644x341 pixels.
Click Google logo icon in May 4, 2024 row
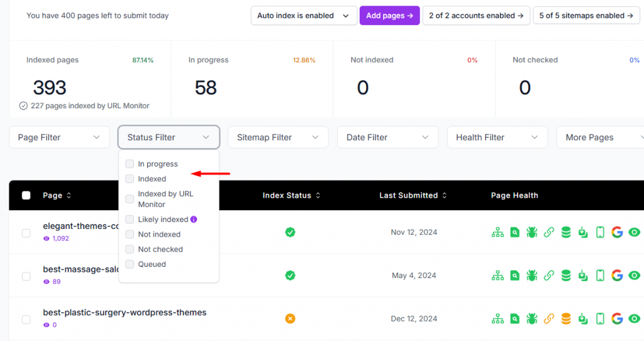tap(617, 276)
